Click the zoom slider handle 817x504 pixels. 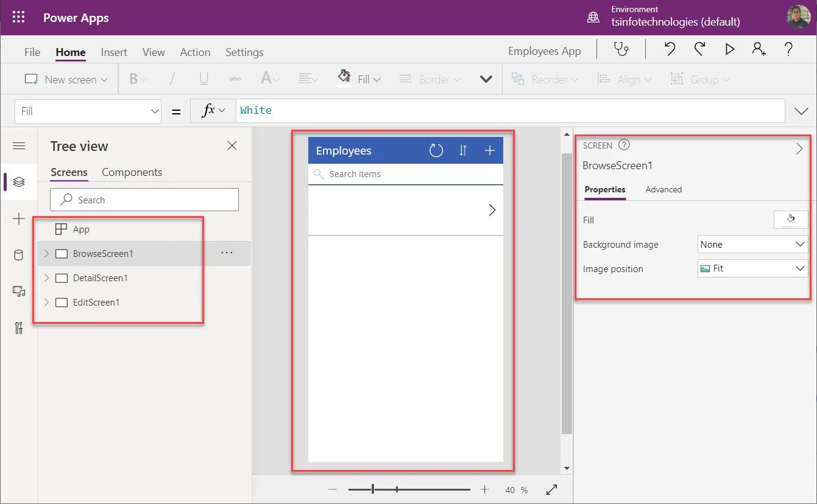(x=373, y=489)
